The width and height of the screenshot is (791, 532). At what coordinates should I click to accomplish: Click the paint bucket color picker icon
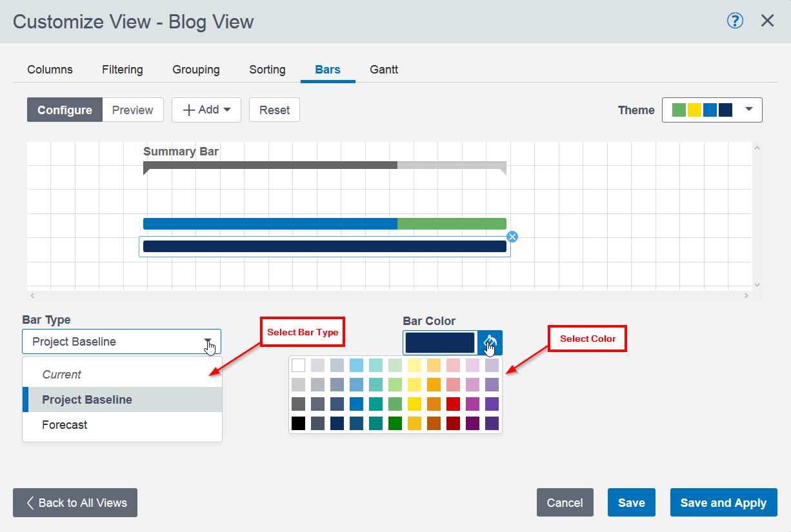point(490,342)
